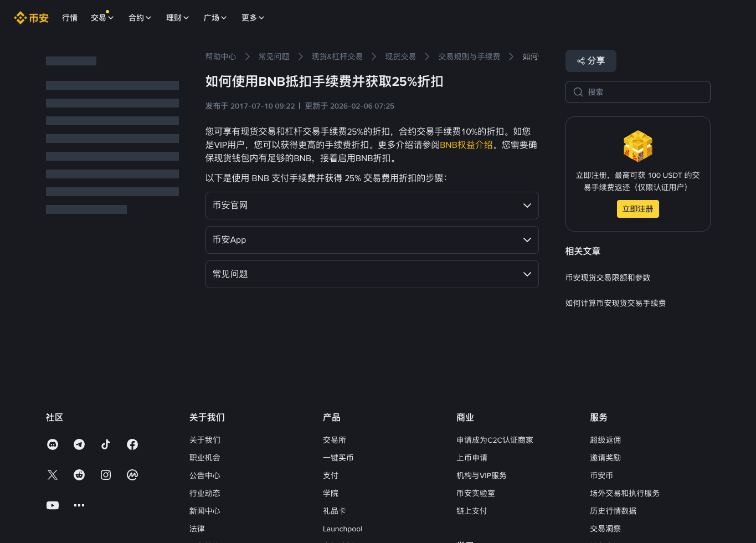Viewport: 756px width, 543px height.
Task: Focus the 搜索 search field
Action: tap(638, 92)
